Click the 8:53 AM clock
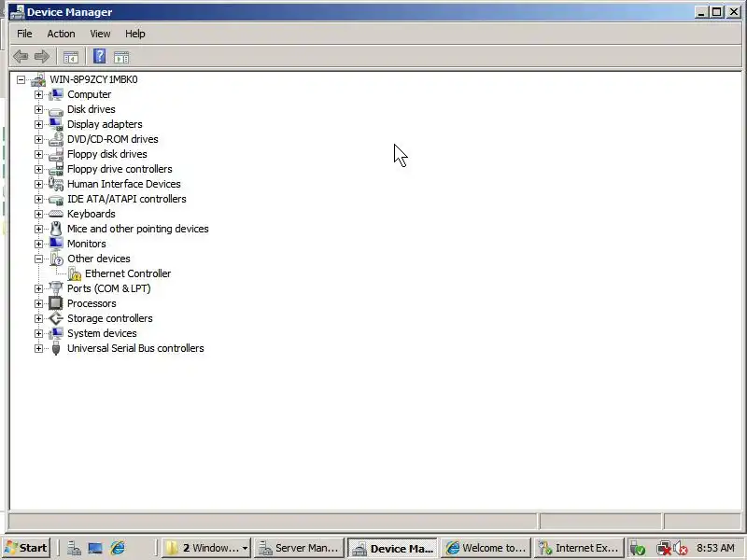The image size is (747, 560). 715,548
